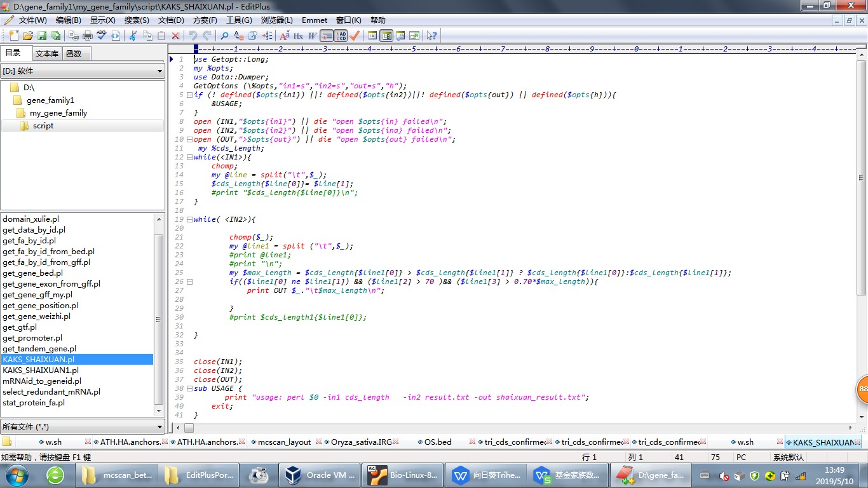Image resolution: width=868 pixels, height=488 pixels.
Task: Switch to the 文本库 side panel tab
Action: pos(46,53)
